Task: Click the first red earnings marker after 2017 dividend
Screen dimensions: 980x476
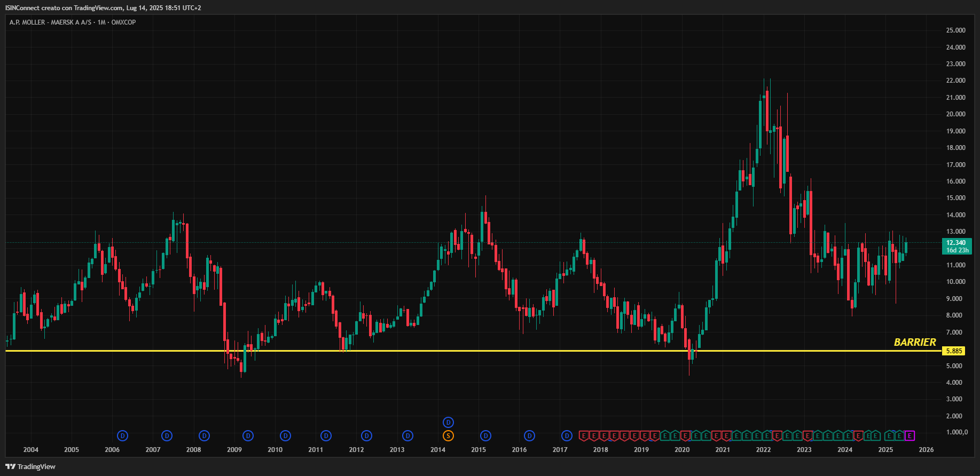Action: click(584, 436)
